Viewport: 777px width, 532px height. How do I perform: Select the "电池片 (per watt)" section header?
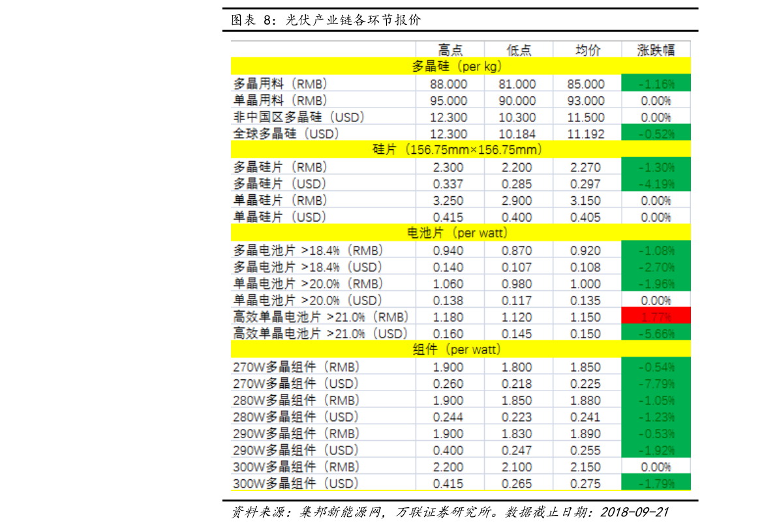pyautogui.click(x=461, y=233)
